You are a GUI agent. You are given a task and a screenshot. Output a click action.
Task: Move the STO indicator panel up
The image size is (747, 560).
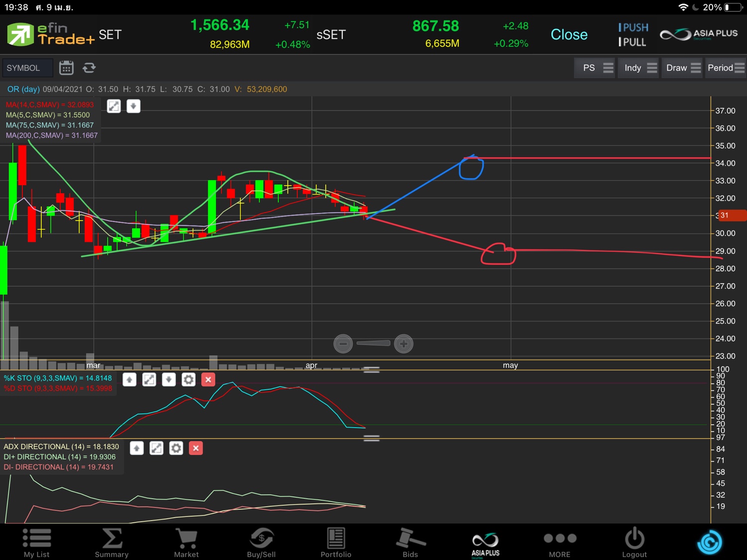[129, 380]
